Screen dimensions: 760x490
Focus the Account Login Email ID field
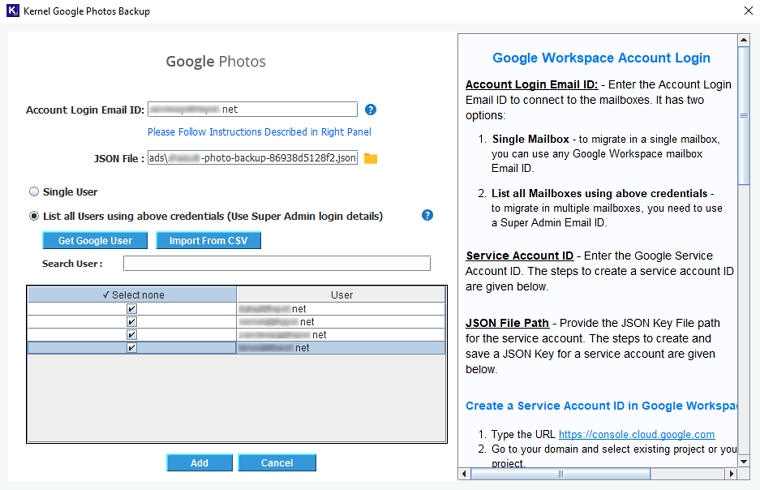tap(253, 109)
